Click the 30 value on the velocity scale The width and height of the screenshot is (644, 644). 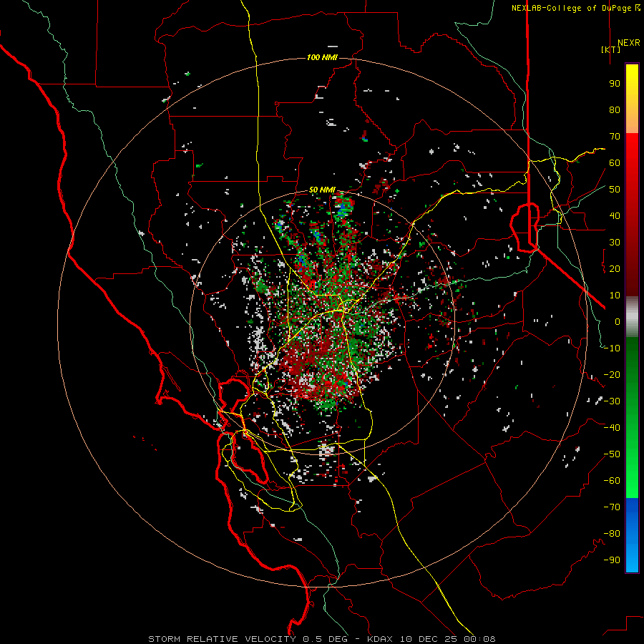pyautogui.click(x=615, y=243)
